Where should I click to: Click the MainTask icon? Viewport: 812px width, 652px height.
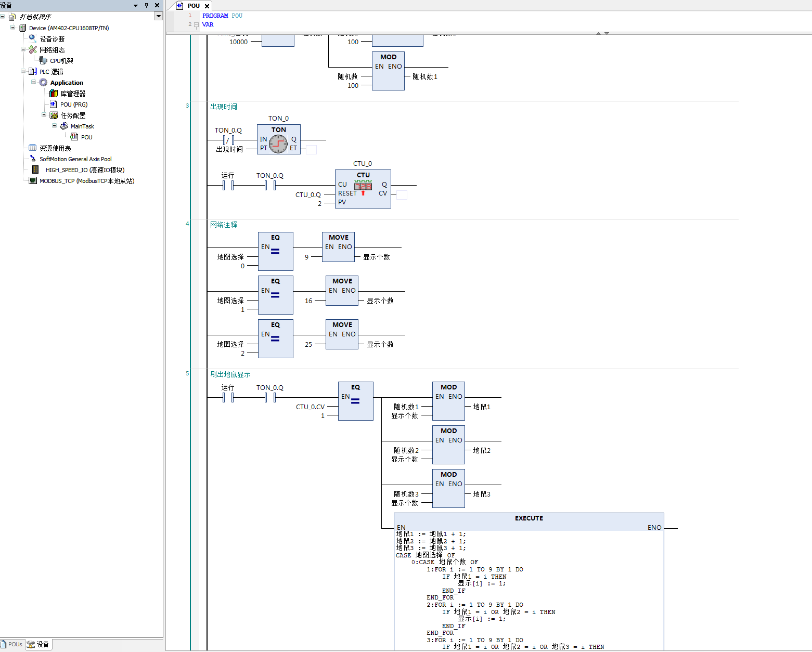pyautogui.click(x=64, y=126)
